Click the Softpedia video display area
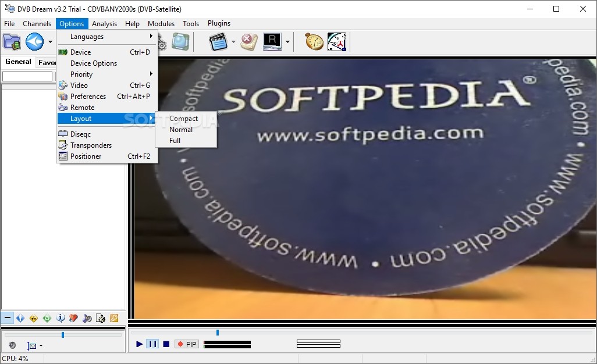 point(365,188)
